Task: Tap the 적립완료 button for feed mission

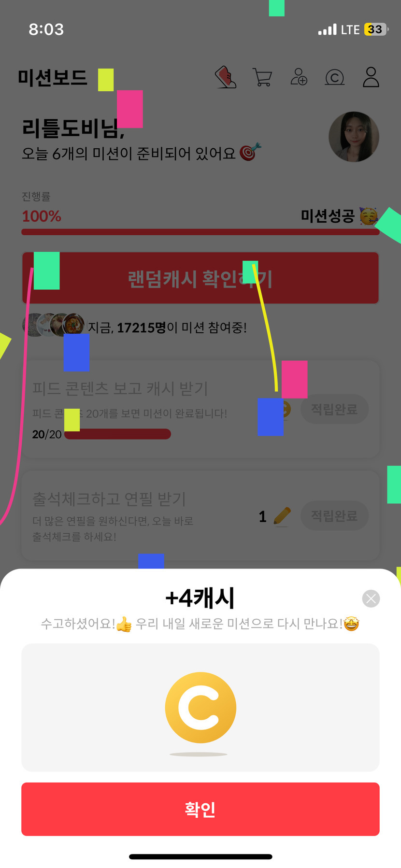Action: pos(334,410)
